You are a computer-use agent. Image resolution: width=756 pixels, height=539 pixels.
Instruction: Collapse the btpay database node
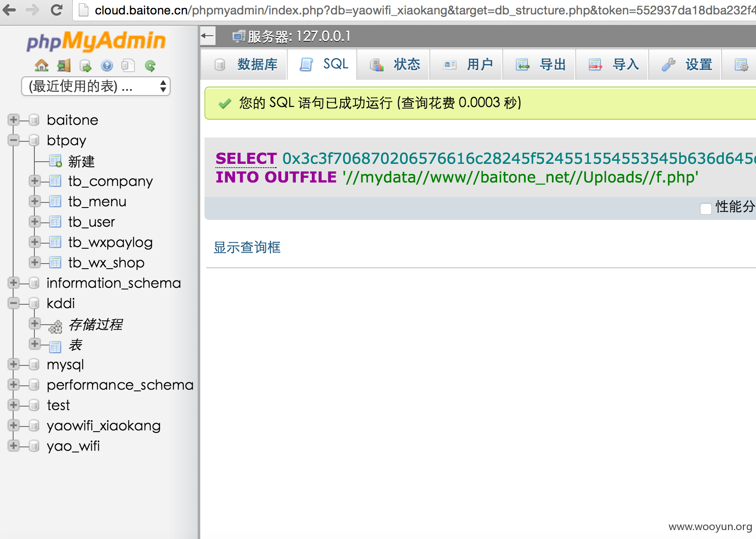point(14,140)
